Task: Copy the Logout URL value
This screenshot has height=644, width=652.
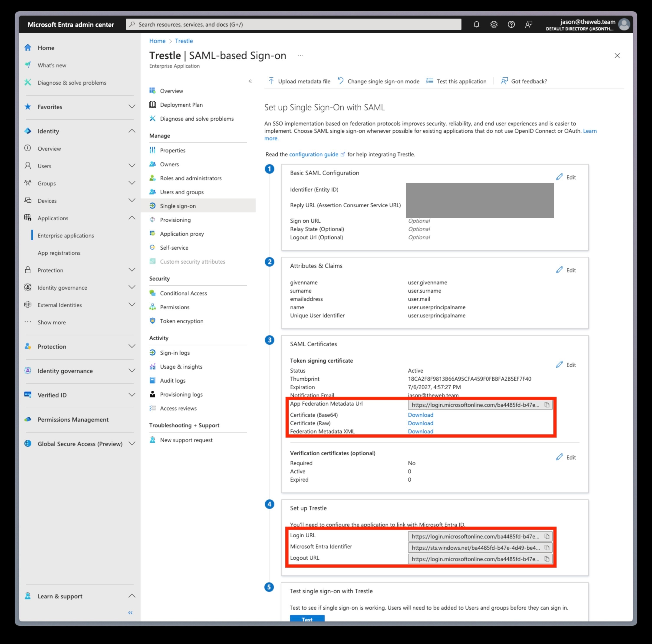Action: 547,559
